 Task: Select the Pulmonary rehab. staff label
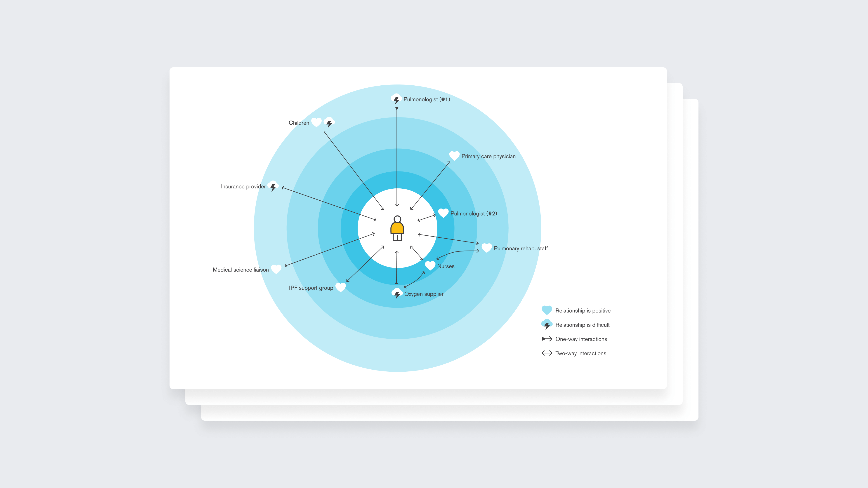click(x=521, y=249)
